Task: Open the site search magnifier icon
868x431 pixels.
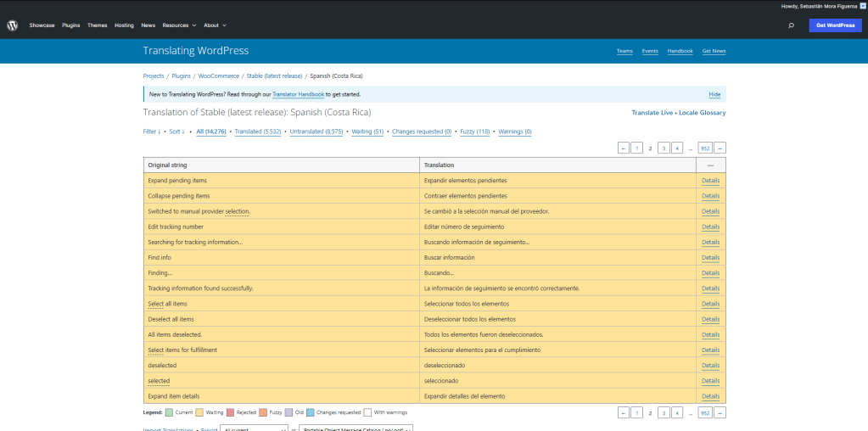Action: [791, 25]
